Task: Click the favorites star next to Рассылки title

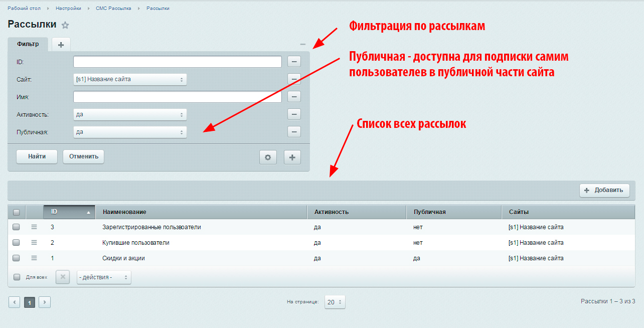Action: (65, 25)
